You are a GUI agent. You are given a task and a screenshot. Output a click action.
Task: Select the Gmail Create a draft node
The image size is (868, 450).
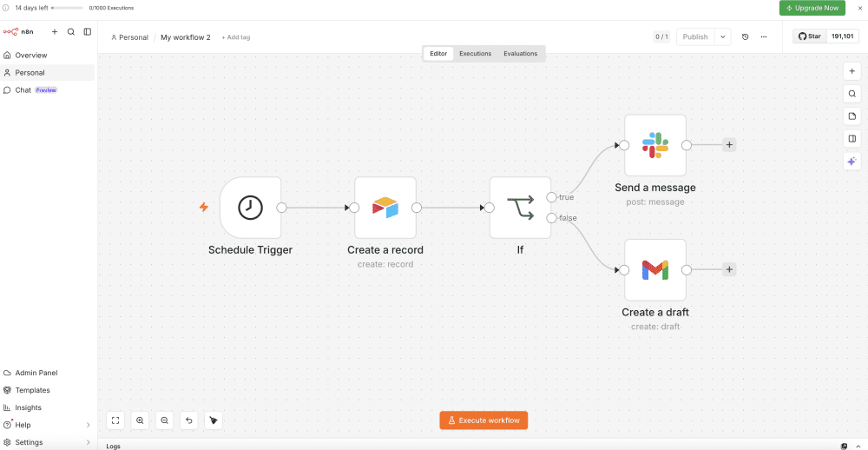655,270
